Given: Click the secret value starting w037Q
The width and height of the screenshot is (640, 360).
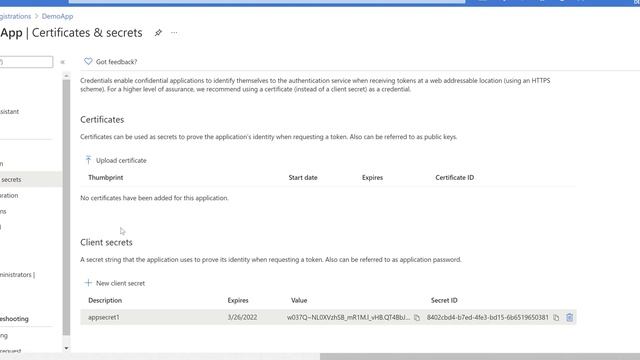Looking at the screenshot, I should click(349, 317).
